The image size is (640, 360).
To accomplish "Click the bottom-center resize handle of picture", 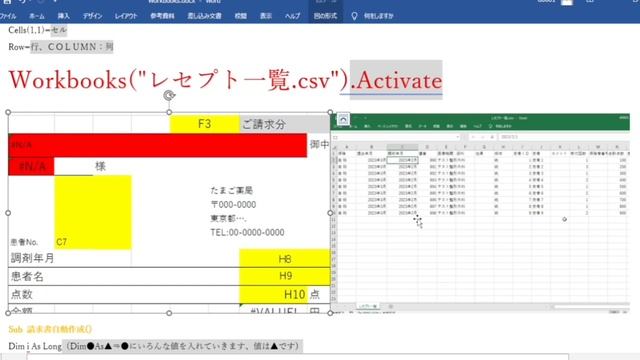I will (x=169, y=313).
